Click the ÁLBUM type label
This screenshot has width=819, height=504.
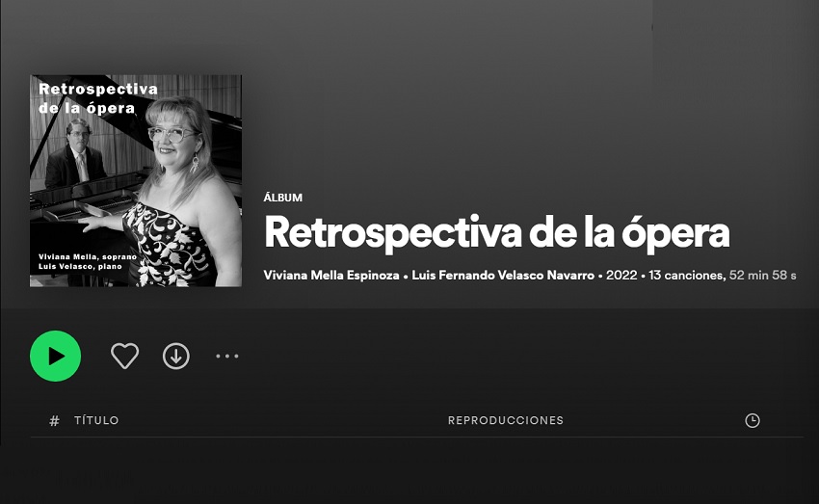click(283, 198)
